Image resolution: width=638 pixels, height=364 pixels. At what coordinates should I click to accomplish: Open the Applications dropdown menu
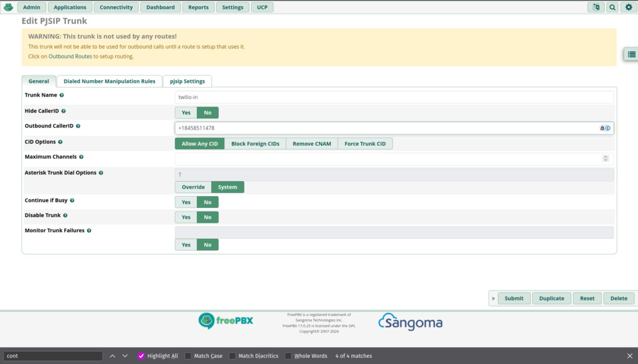(70, 7)
